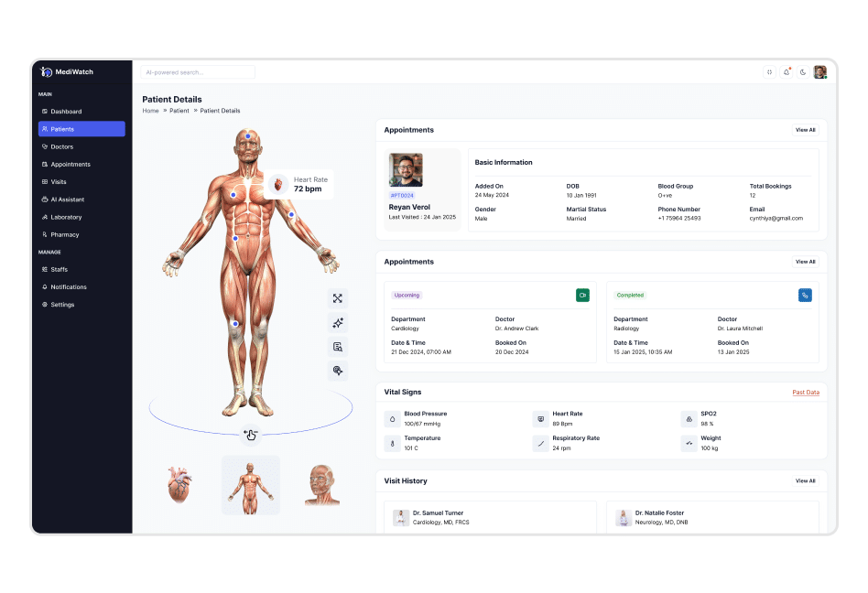Open notifications bell with red badge

pyautogui.click(x=786, y=71)
